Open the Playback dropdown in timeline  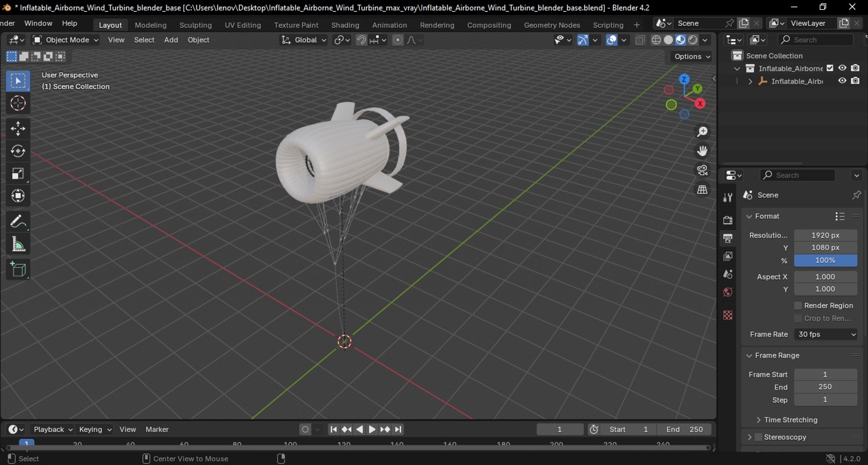[x=53, y=429]
